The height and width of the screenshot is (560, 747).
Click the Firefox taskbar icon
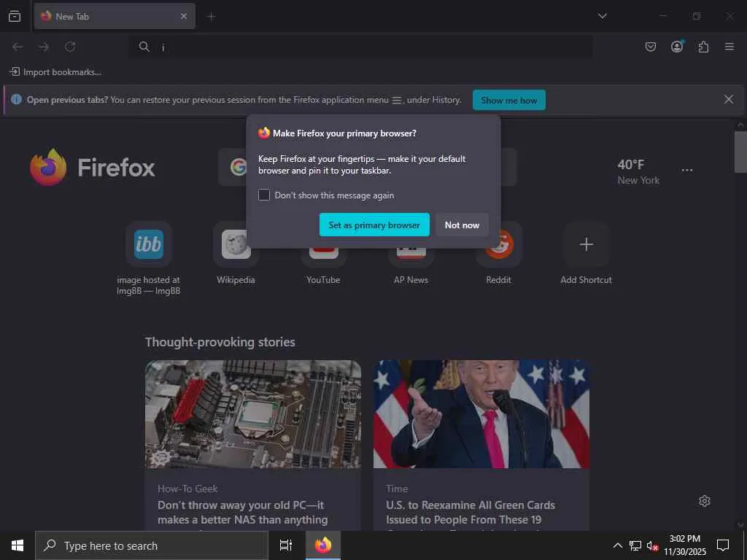pos(323,545)
